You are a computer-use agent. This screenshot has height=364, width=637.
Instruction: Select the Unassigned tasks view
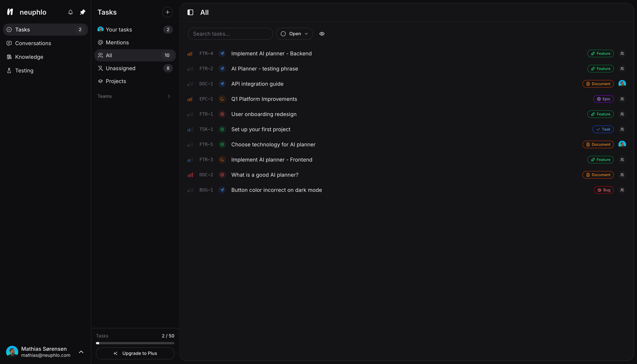pyautogui.click(x=121, y=68)
